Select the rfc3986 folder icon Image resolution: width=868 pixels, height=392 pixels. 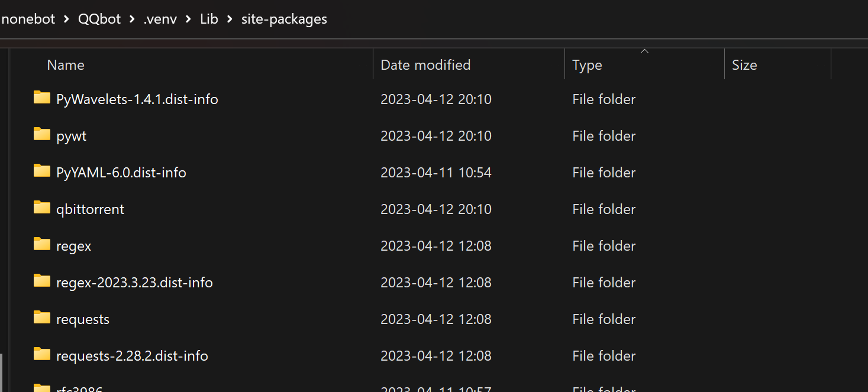pyautogui.click(x=41, y=387)
